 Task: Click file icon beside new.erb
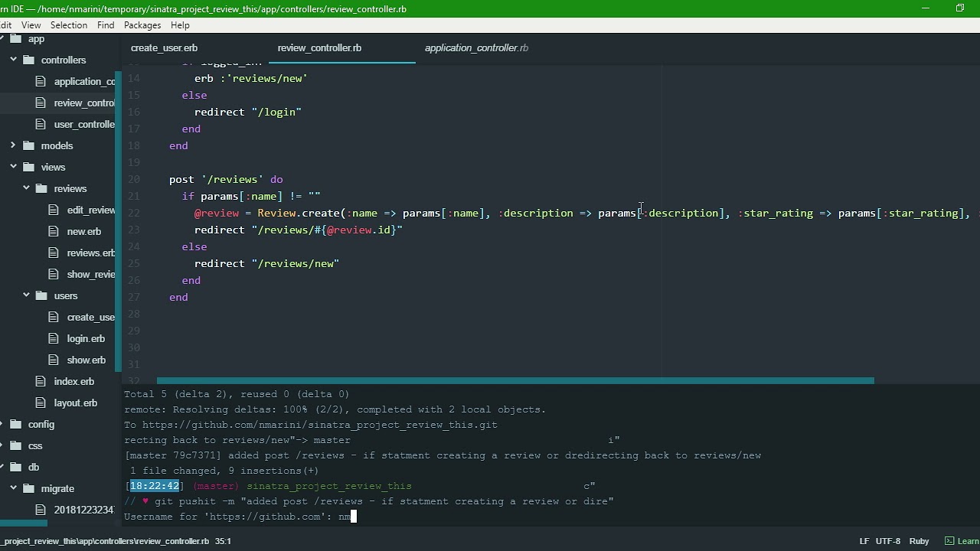tap(54, 231)
